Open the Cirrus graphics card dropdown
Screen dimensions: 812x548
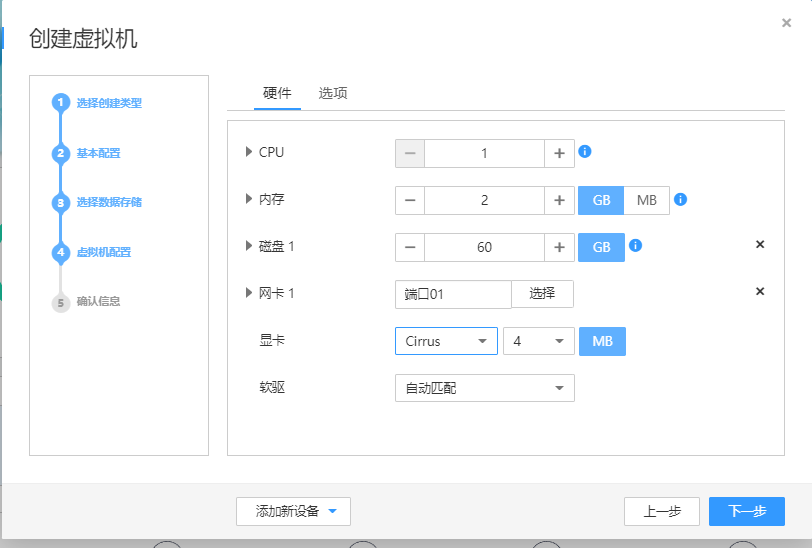point(446,341)
